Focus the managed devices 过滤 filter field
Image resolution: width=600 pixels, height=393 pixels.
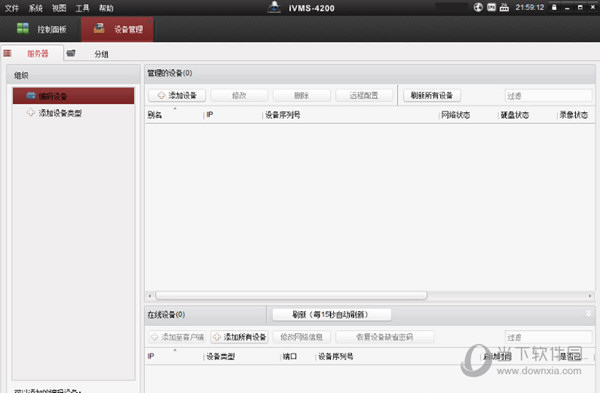[x=548, y=96]
